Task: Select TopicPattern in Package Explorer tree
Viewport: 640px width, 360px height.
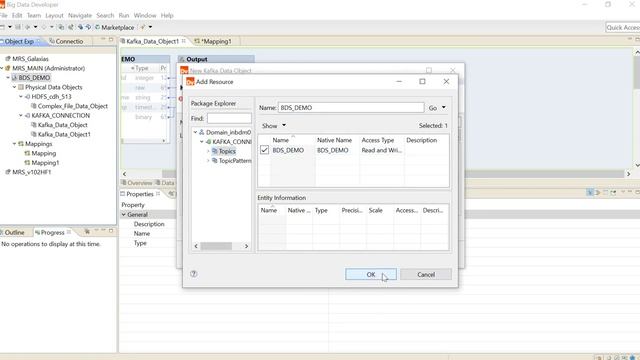Action: [x=235, y=161]
